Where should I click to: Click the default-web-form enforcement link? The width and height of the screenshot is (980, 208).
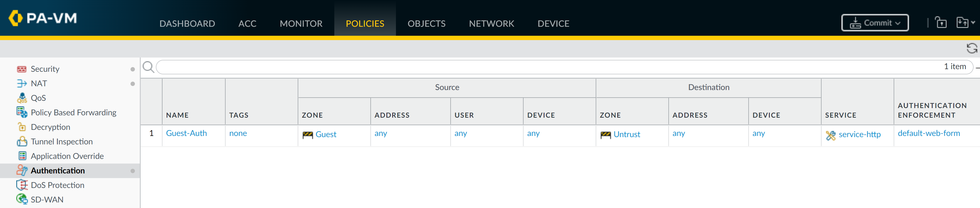coord(928,133)
